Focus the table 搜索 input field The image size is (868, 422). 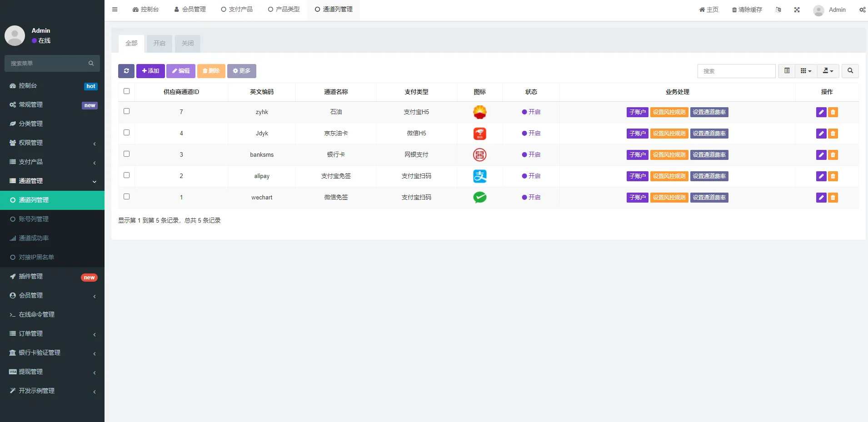pyautogui.click(x=737, y=71)
